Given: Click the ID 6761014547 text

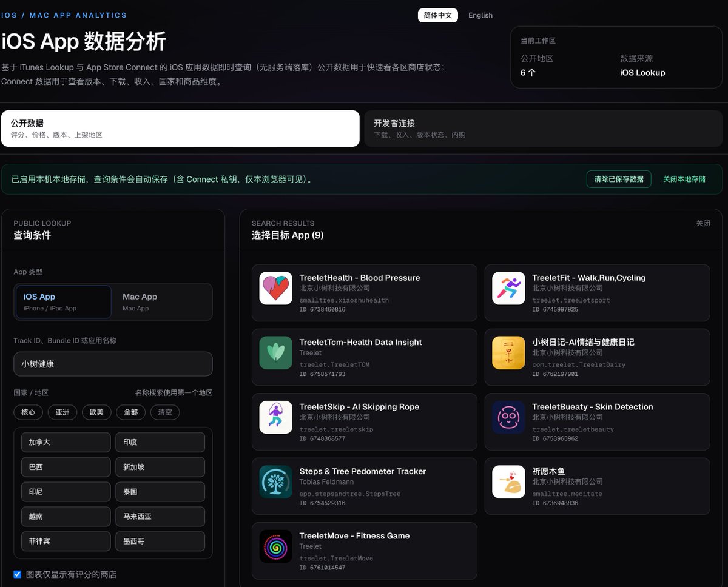Looking at the screenshot, I should click(322, 568).
